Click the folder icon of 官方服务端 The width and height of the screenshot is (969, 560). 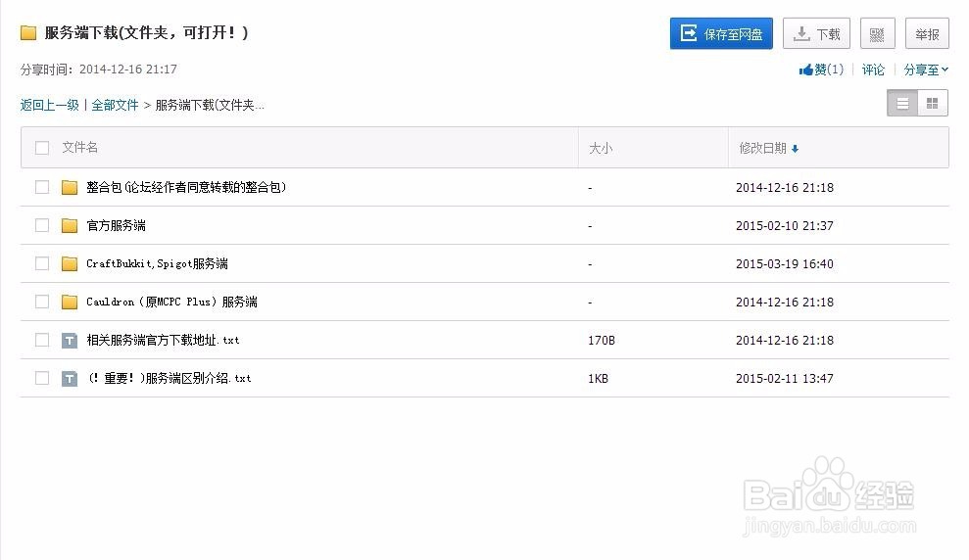click(70, 225)
